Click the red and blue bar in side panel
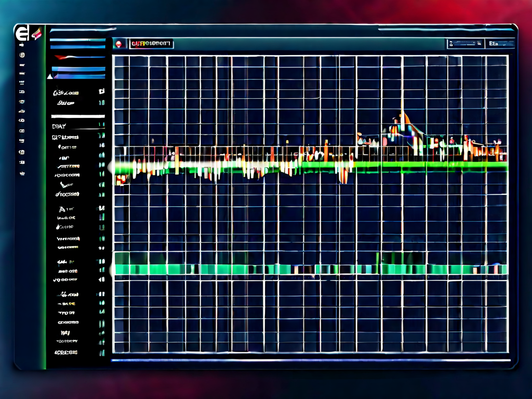The image size is (532, 399). click(78, 57)
